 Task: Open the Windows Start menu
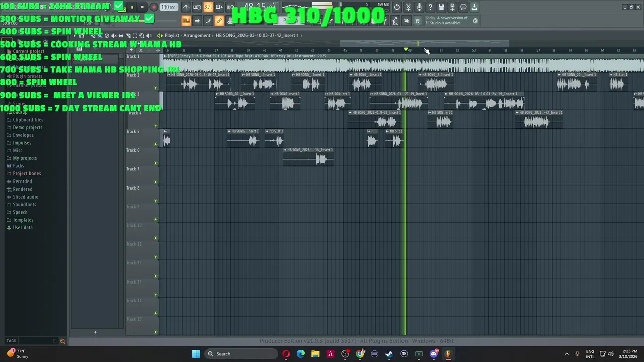point(196,354)
